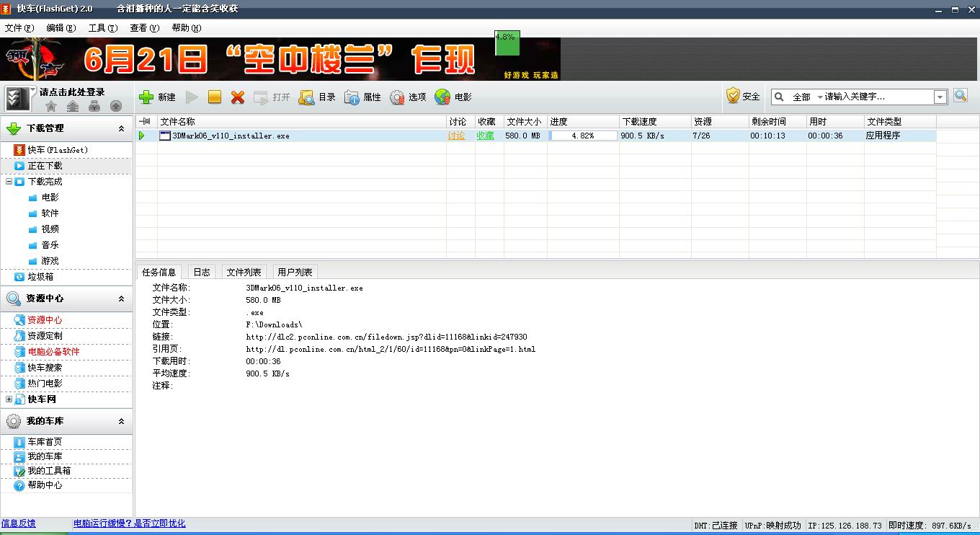Viewport: 980px width, 535px height.
Task: Click the green plus 新建 new download icon
Action: pos(146,97)
